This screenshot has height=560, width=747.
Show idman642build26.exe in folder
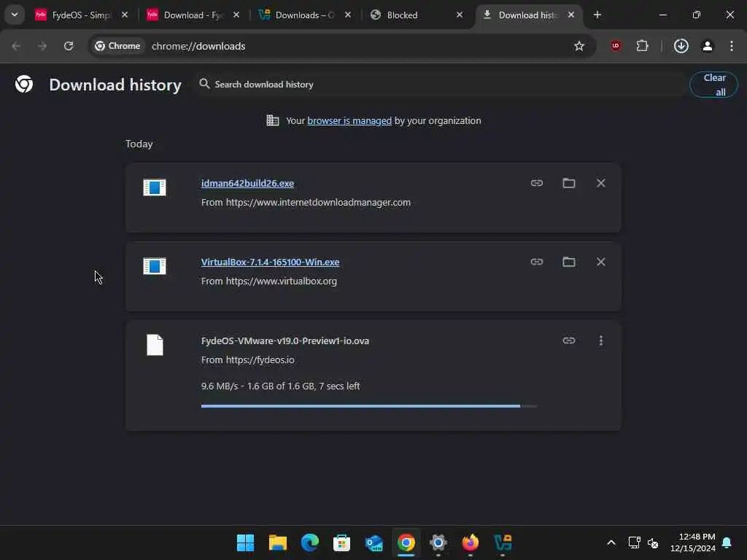(569, 183)
